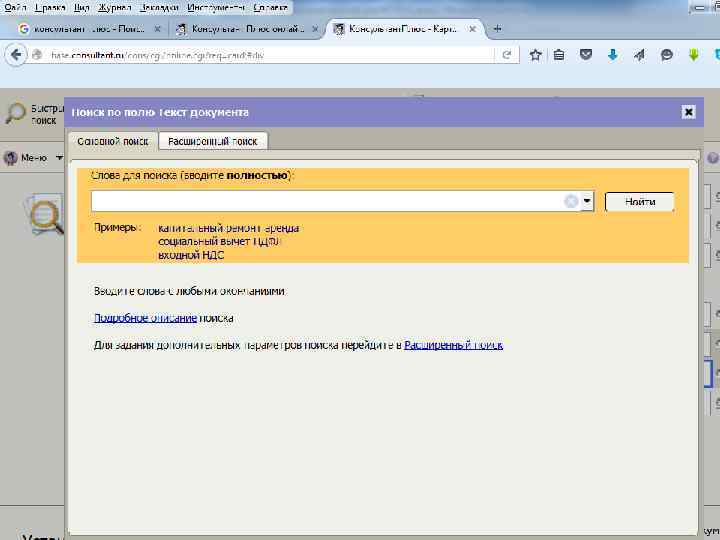720x540 pixels.
Task: Click the site info globe icon in address bar
Action: 37,55
